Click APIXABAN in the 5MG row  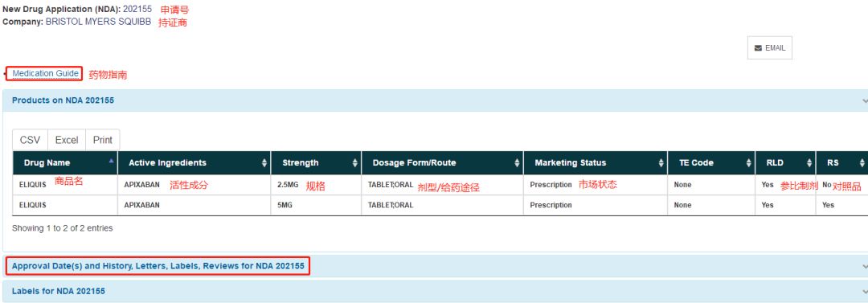tap(141, 205)
